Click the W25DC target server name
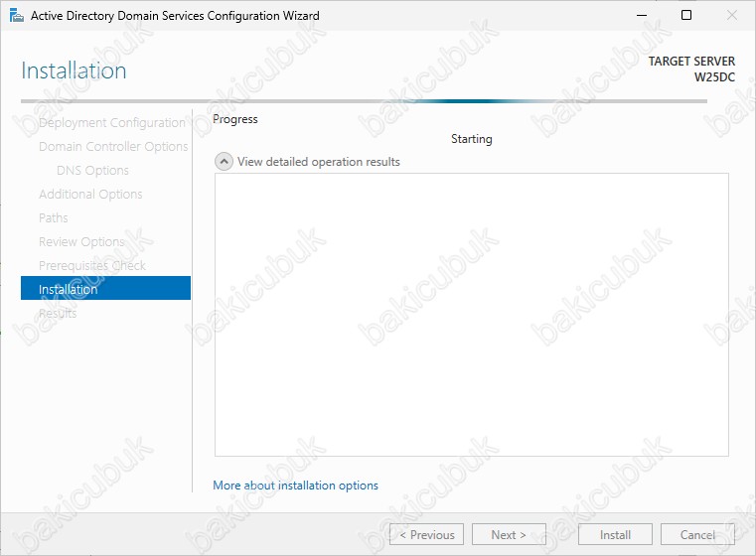The image size is (756, 556). coord(714,77)
